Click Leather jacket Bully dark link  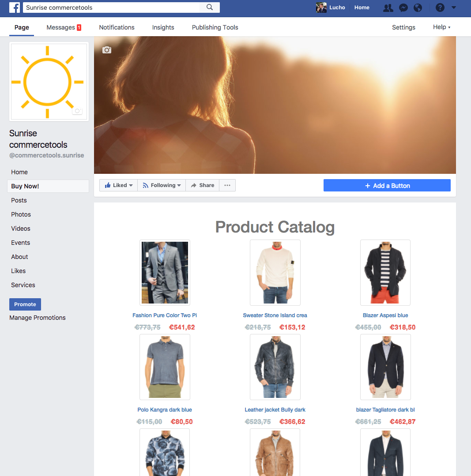(275, 410)
